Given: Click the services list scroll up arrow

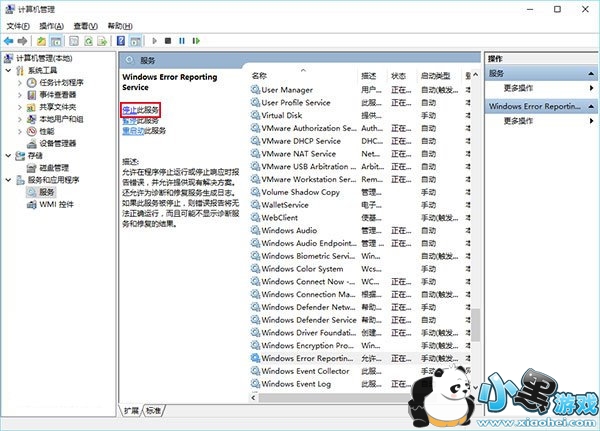Looking at the screenshot, I should pos(476,74).
